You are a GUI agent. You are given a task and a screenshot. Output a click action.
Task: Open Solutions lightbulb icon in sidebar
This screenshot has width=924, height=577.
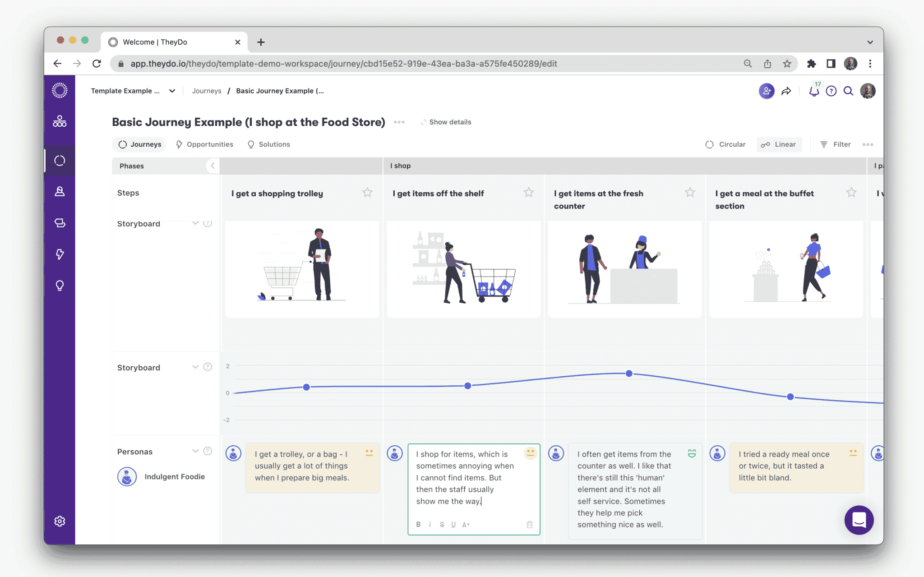pyautogui.click(x=60, y=286)
